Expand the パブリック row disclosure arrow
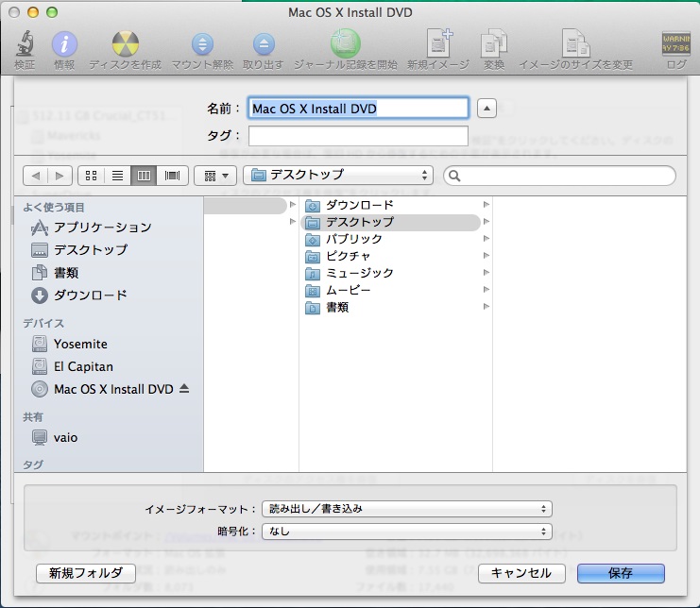The width and height of the screenshot is (700, 608). [x=487, y=239]
